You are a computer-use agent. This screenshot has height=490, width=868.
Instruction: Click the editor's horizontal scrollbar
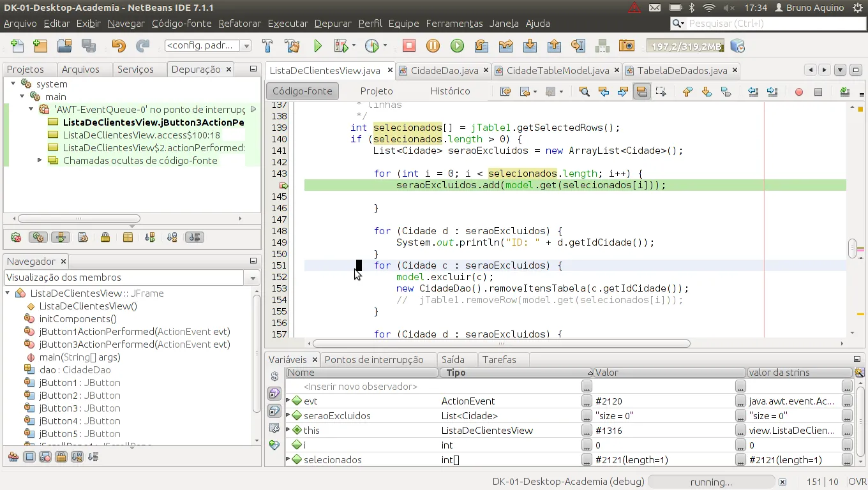tap(501, 343)
